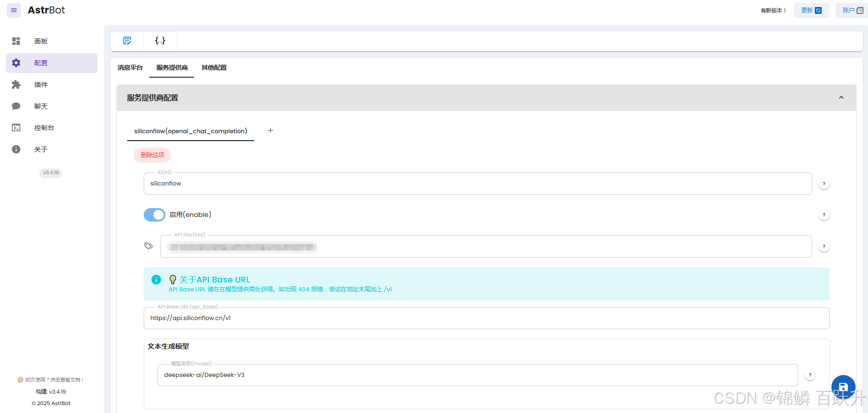Select the 其他配置 tab
Image resolution: width=868 pixels, height=413 pixels.
point(214,68)
